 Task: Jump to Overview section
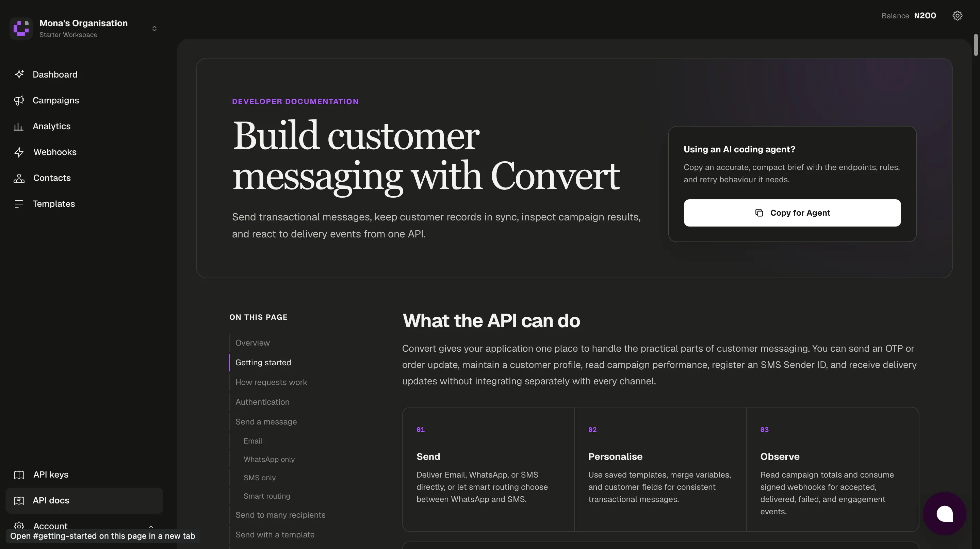click(x=252, y=343)
